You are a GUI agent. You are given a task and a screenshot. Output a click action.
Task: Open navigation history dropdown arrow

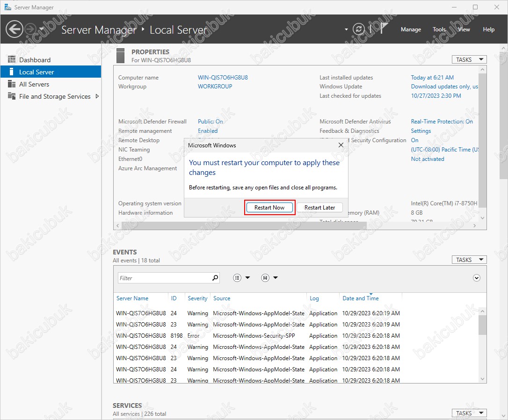coord(42,29)
